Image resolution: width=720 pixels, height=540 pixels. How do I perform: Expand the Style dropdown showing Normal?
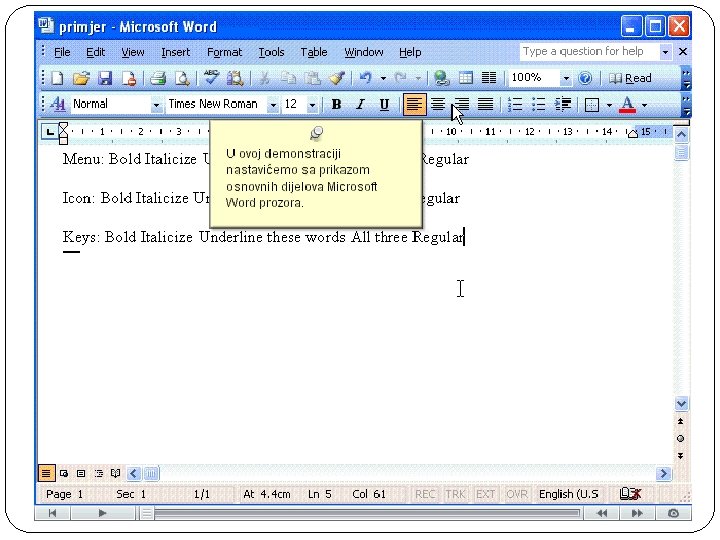[x=156, y=105]
